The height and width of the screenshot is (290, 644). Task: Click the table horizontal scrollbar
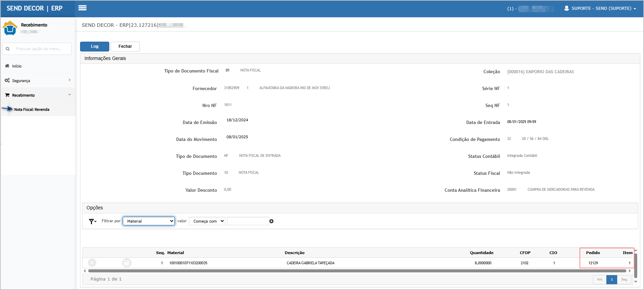click(x=356, y=271)
